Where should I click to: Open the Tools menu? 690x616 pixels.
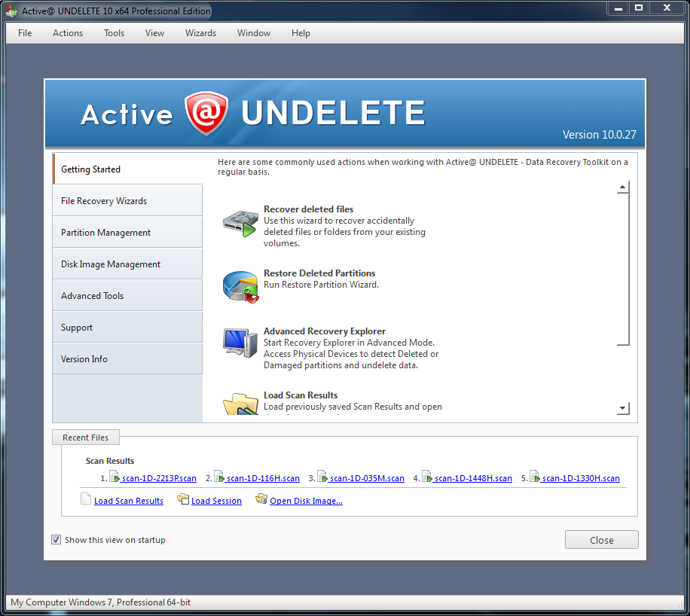tap(114, 33)
